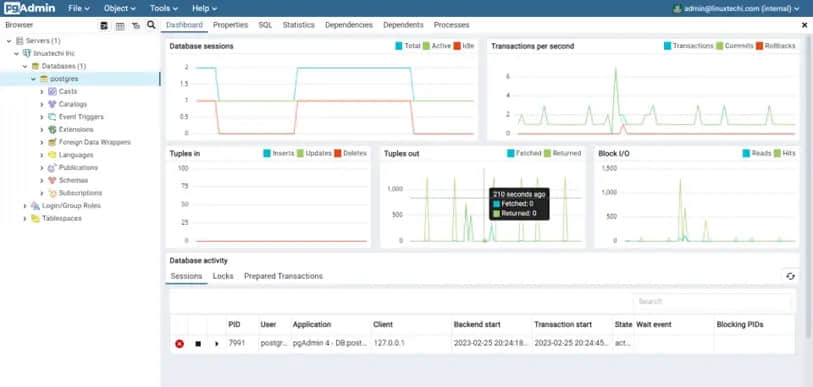Click the Event Triggers node icon
Screen dimensions: 813x387
tap(52, 117)
